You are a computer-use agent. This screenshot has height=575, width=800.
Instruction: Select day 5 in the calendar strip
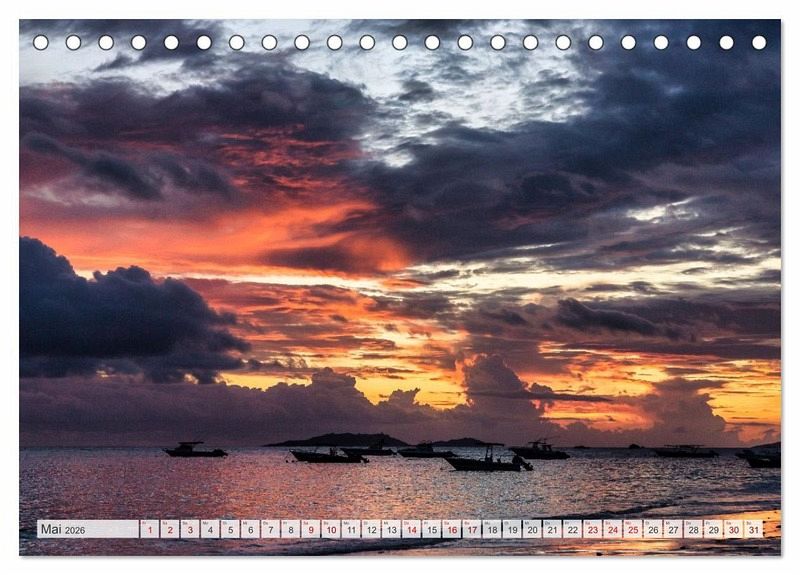click(230, 530)
